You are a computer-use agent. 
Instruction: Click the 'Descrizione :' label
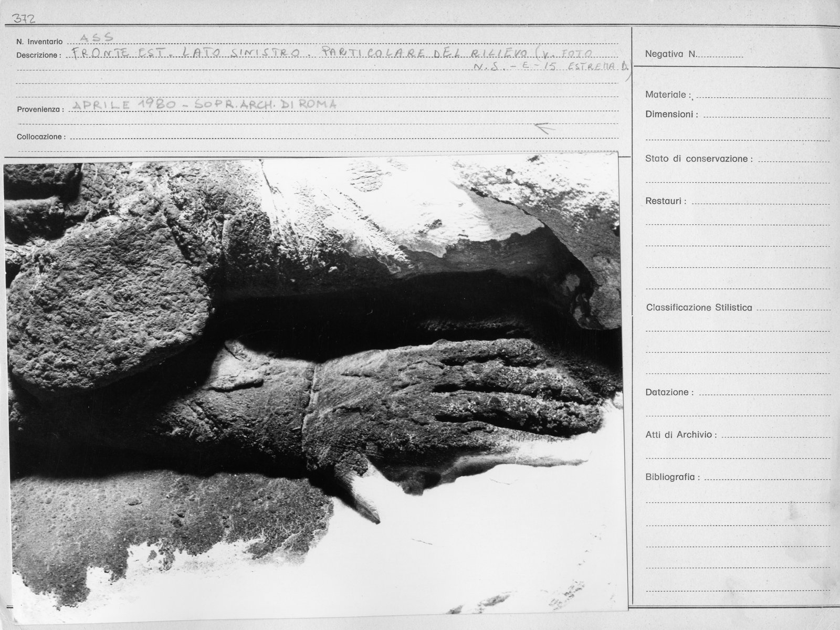pyautogui.click(x=39, y=55)
